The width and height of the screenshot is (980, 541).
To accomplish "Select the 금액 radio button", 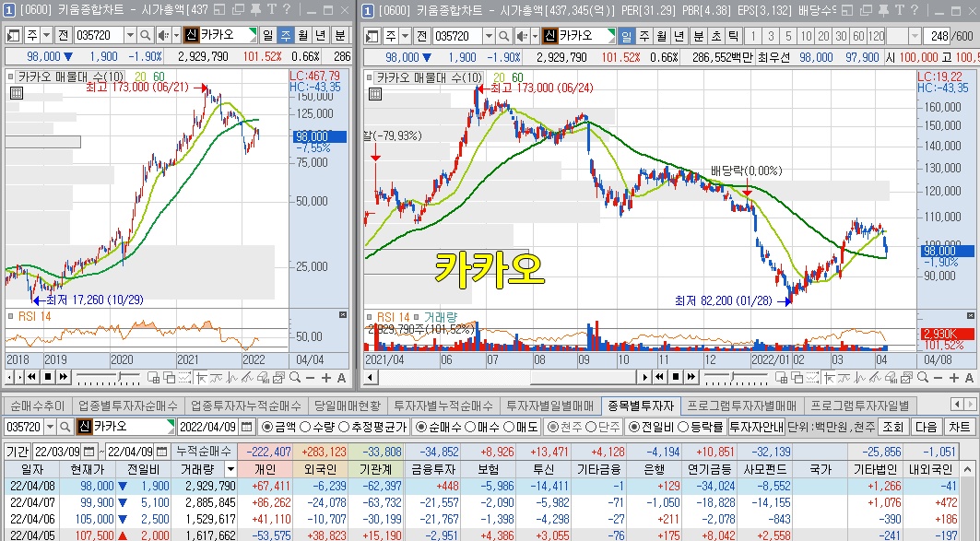I will click(x=266, y=427).
